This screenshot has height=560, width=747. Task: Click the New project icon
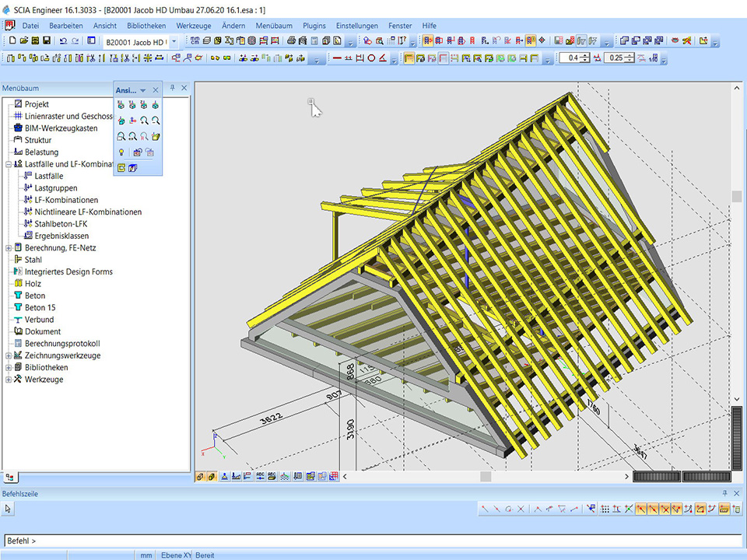coord(12,40)
